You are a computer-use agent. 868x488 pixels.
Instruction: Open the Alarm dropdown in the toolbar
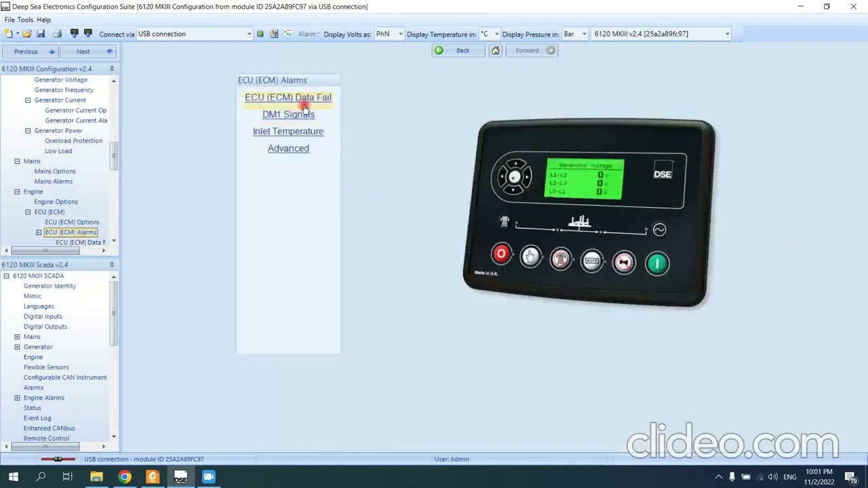(308, 34)
